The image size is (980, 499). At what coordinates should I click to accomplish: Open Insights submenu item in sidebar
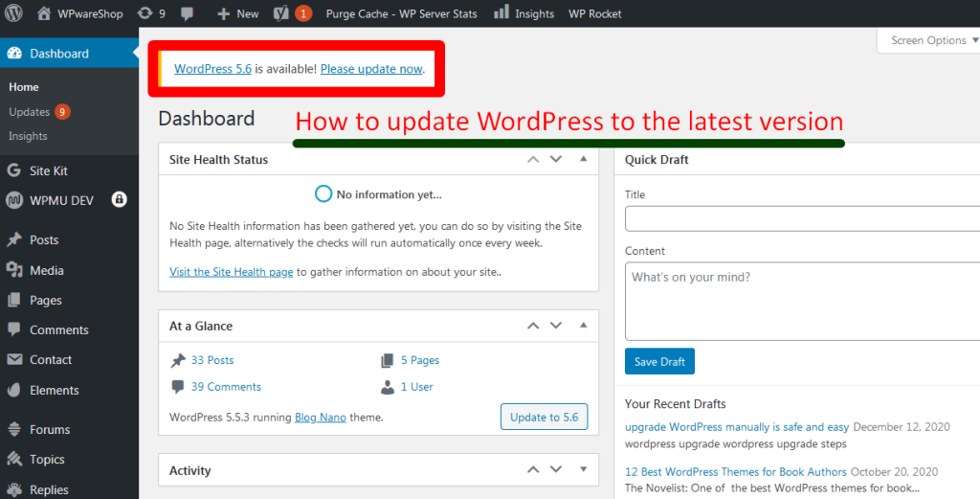point(28,136)
